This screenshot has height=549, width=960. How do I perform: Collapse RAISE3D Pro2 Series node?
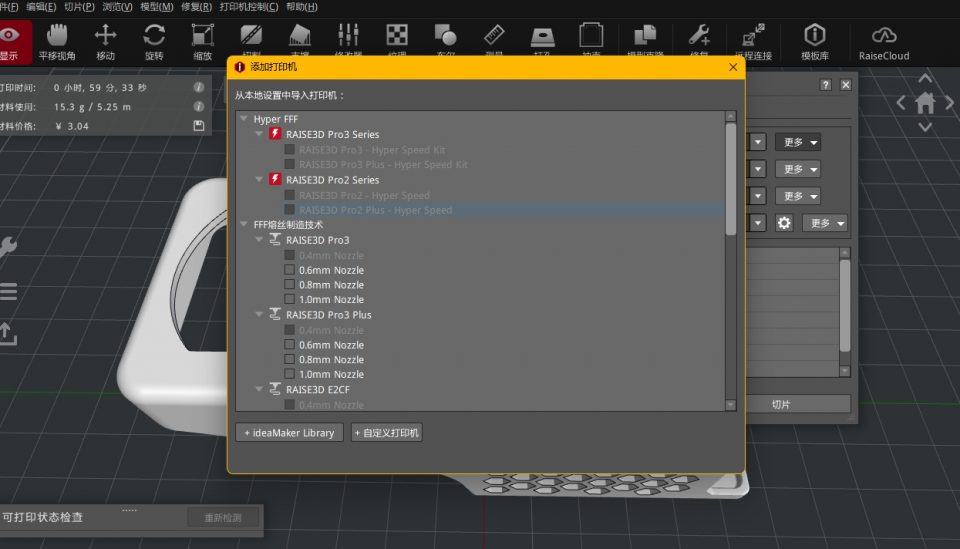[259, 179]
